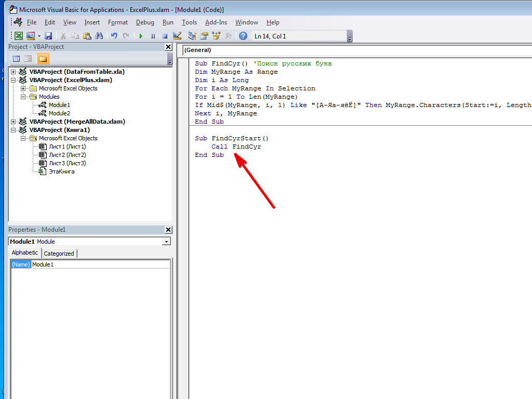The image size is (532, 399).
Task: Click the Copy toolbar icon
Action: click(75, 36)
